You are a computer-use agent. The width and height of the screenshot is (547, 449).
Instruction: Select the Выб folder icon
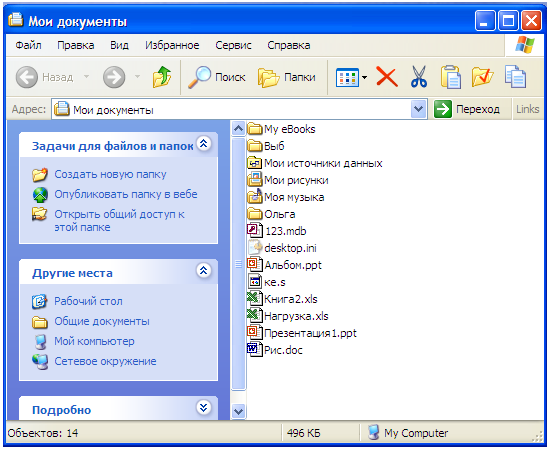[255, 146]
